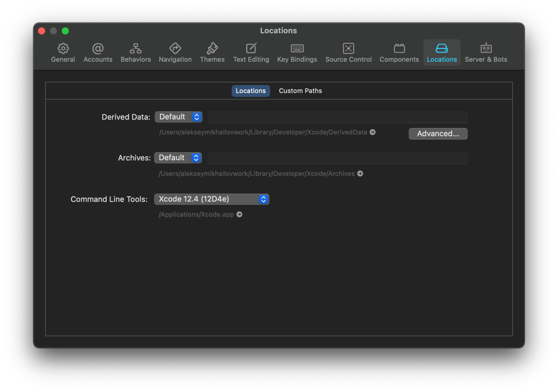This screenshot has height=392, width=558.
Task: Open the Behaviors preferences pane
Action: pos(136,53)
